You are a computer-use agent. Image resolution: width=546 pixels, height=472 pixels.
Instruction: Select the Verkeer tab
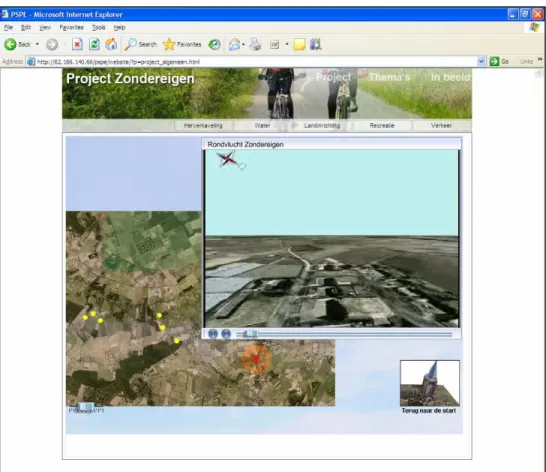pyautogui.click(x=441, y=125)
